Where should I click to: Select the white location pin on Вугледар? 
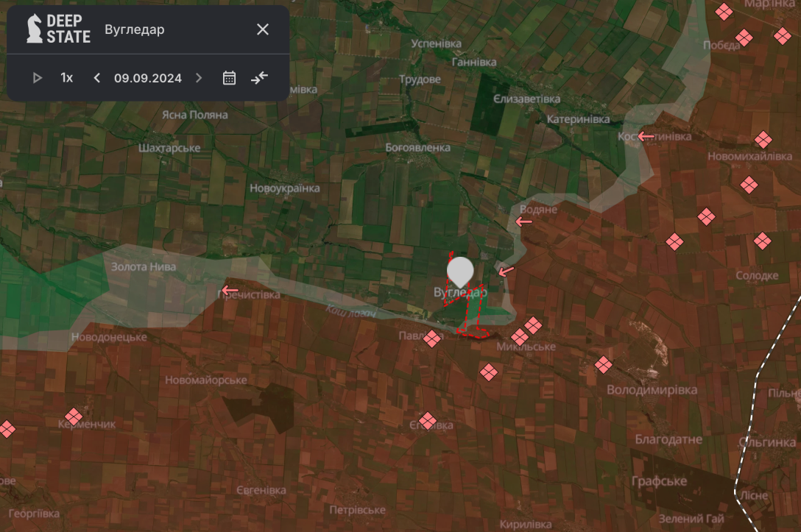[461, 271]
